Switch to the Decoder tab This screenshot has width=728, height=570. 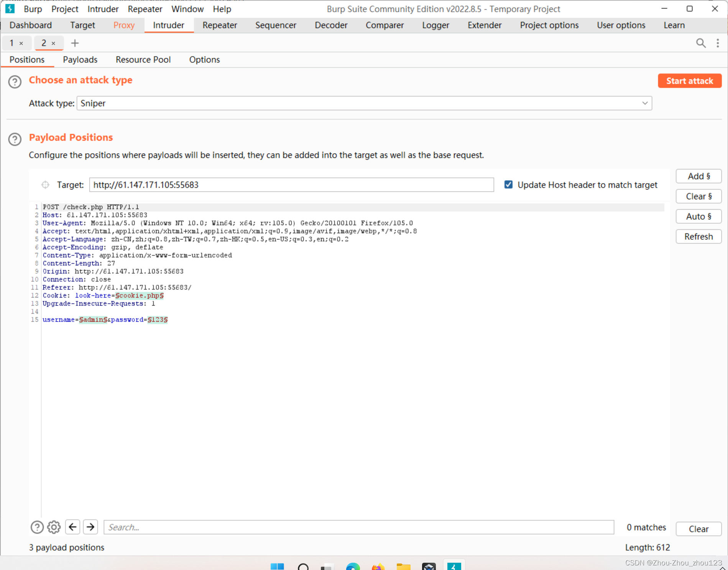click(x=331, y=25)
